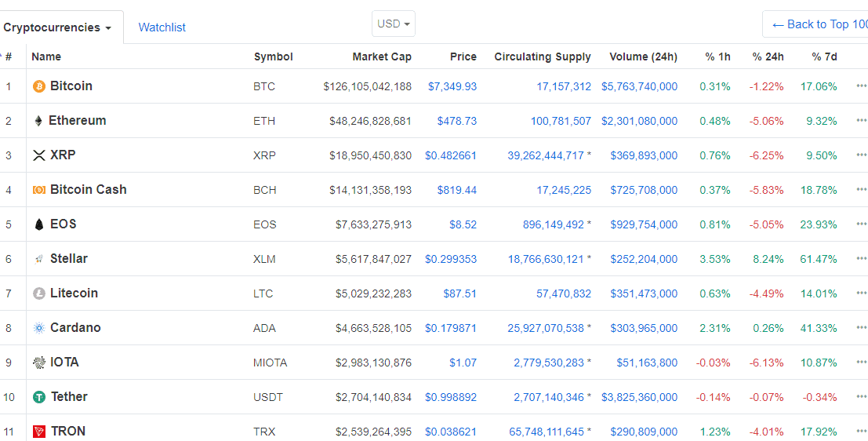Open the IOTA name link

click(64, 363)
